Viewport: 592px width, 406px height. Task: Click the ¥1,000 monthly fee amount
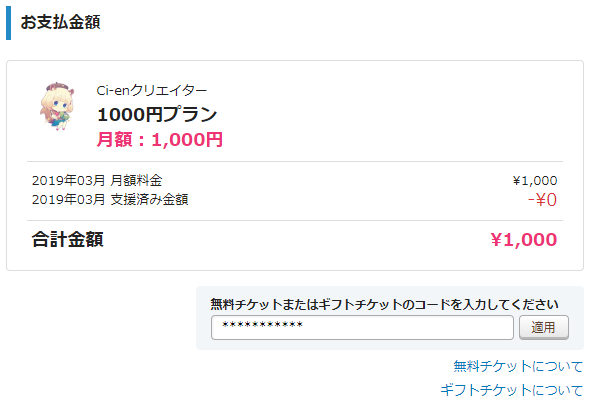[535, 181]
